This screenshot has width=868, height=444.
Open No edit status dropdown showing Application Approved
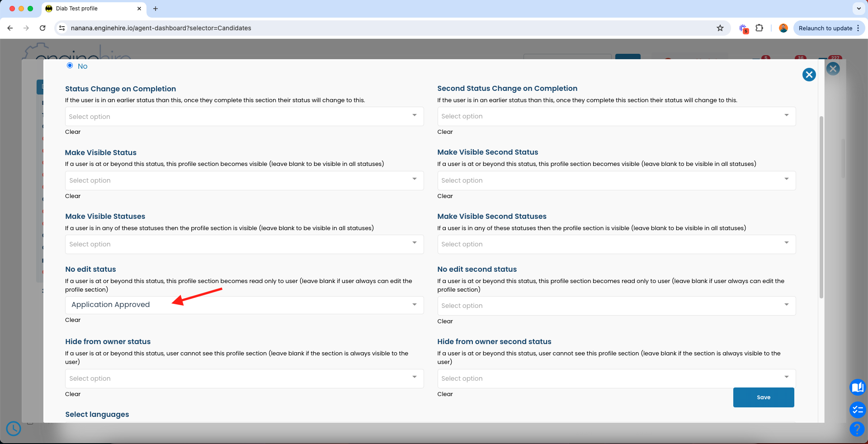pyautogui.click(x=244, y=305)
